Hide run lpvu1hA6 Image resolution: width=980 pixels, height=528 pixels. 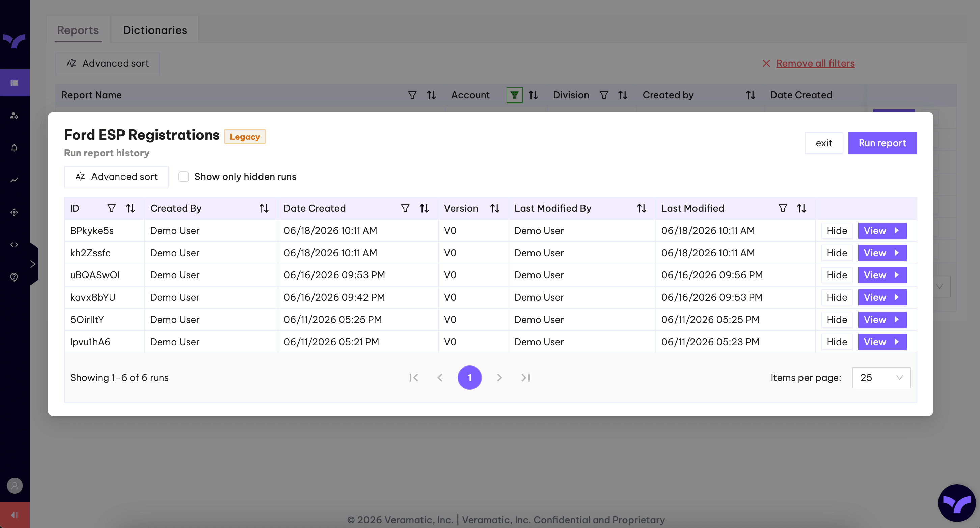click(837, 342)
